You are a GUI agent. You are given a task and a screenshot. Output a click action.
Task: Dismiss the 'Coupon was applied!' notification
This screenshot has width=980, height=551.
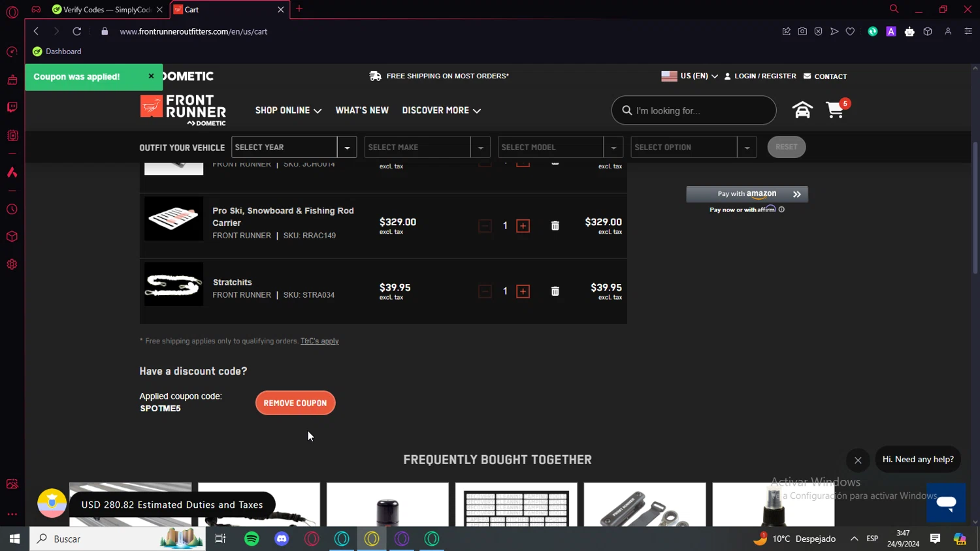pyautogui.click(x=151, y=76)
